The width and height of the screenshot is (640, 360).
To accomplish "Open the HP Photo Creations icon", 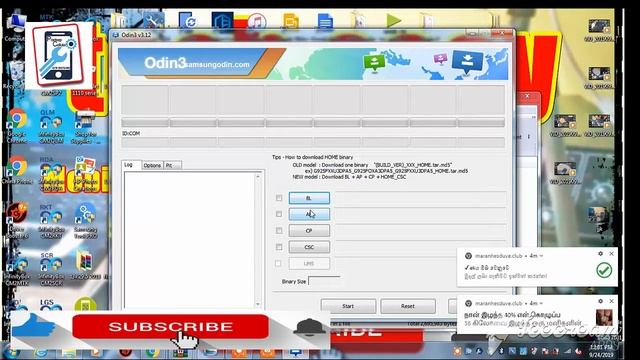I will coord(85,174).
